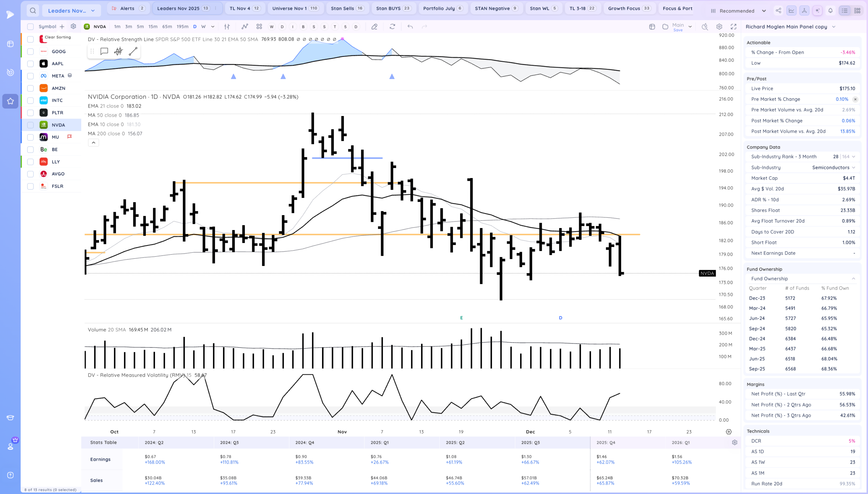Collapse the Fund Ownership section

[x=853, y=279]
